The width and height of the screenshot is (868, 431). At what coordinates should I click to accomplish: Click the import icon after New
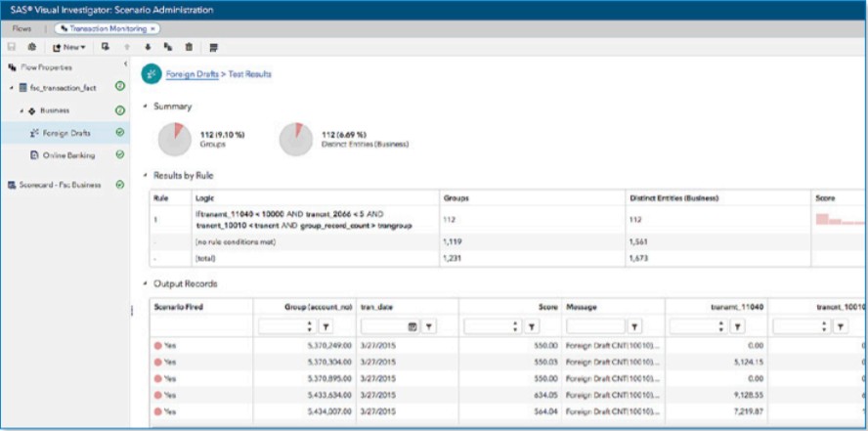point(106,48)
